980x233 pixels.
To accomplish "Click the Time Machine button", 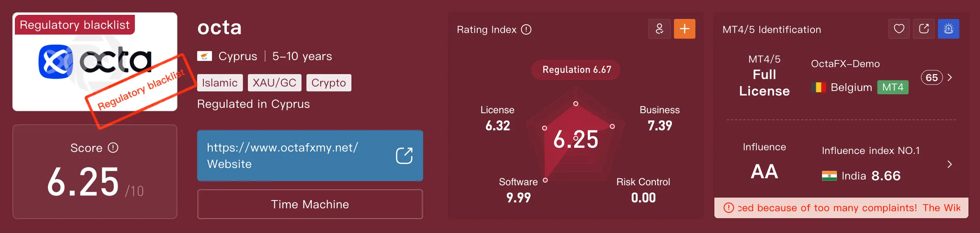I will (310, 204).
